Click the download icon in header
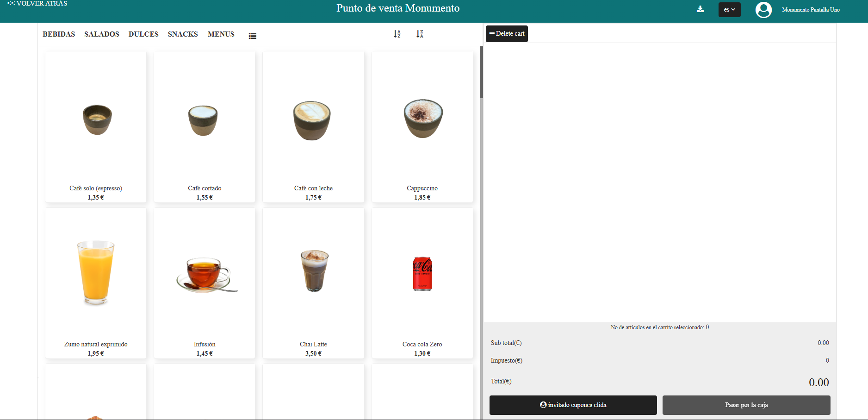Viewport: 868px width, 420px height. [x=700, y=9]
